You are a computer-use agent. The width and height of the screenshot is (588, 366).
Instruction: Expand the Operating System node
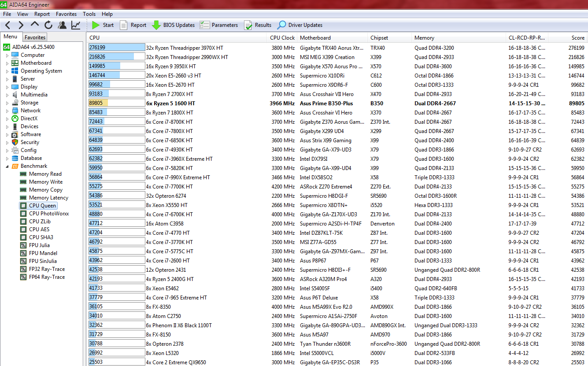[x=7, y=71]
